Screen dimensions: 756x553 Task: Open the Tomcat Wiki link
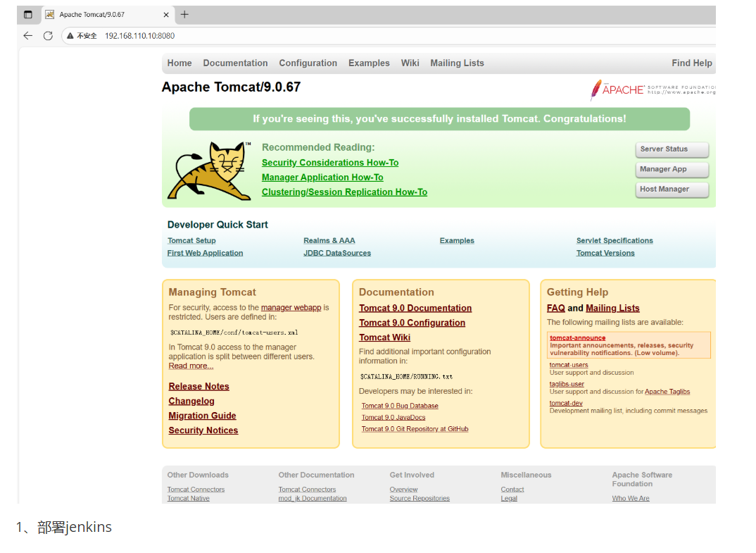[384, 337]
